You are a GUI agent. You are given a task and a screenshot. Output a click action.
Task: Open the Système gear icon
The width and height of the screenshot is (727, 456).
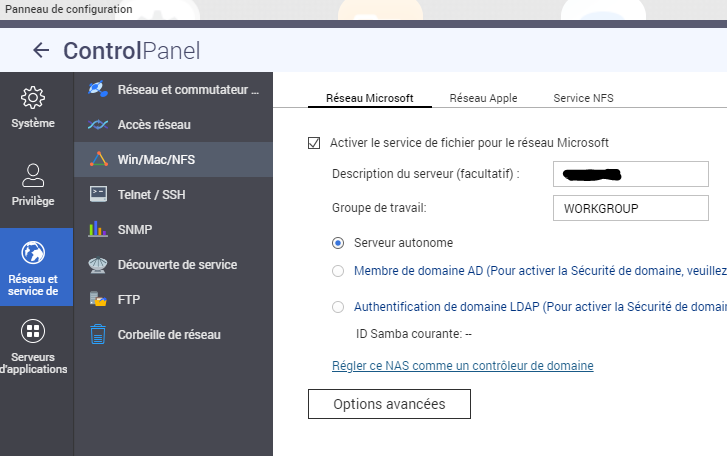point(33,98)
